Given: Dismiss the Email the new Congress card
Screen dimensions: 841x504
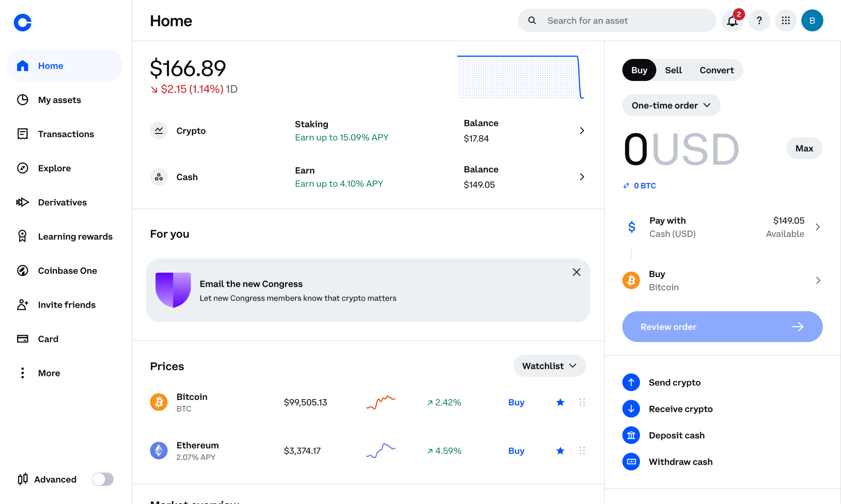Looking at the screenshot, I should [x=576, y=272].
